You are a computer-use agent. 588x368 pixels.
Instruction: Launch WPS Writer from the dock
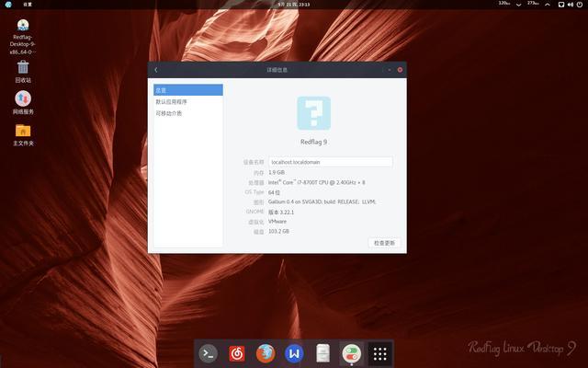coord(294,353)
